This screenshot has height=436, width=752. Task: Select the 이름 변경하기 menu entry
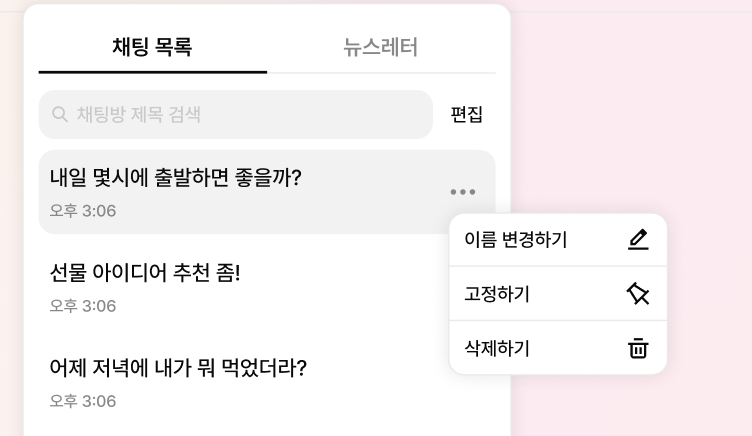click(558, 240)
